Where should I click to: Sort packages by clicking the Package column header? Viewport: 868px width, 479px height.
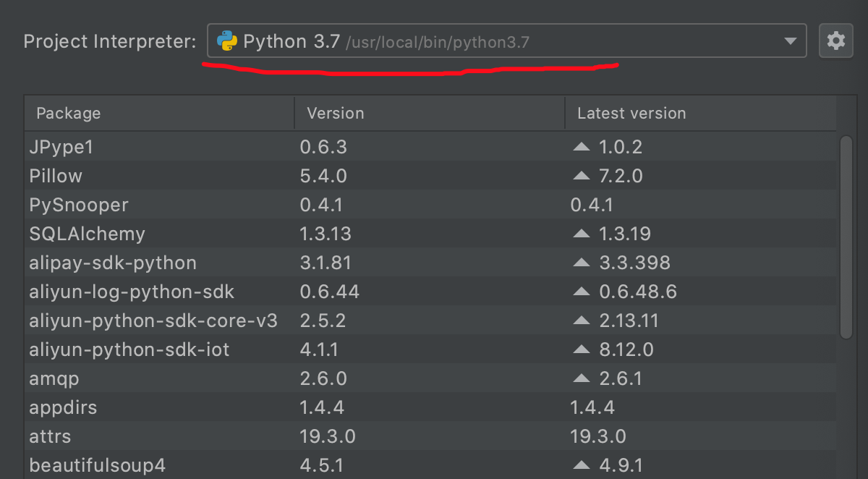click(68, 113)
